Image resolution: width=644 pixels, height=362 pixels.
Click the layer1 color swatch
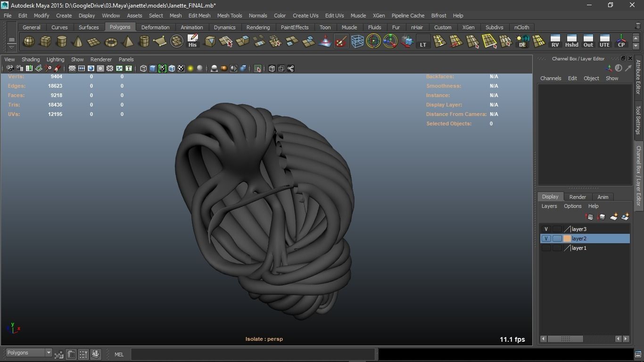point(567,248)
